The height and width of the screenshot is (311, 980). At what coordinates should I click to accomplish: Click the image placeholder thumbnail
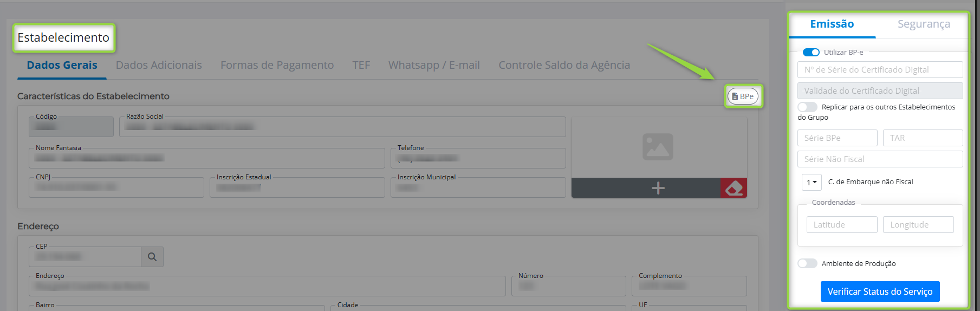[658, 147]
